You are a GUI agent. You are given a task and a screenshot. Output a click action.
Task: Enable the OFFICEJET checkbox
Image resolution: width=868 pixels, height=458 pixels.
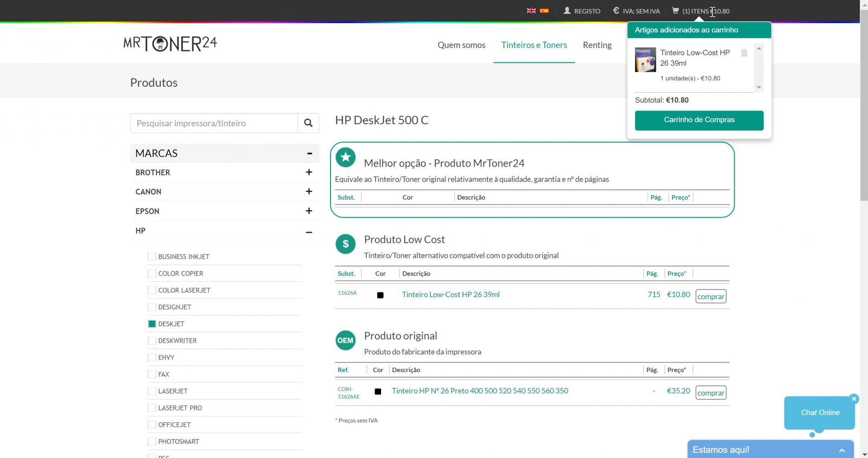[x=152, y=425]
